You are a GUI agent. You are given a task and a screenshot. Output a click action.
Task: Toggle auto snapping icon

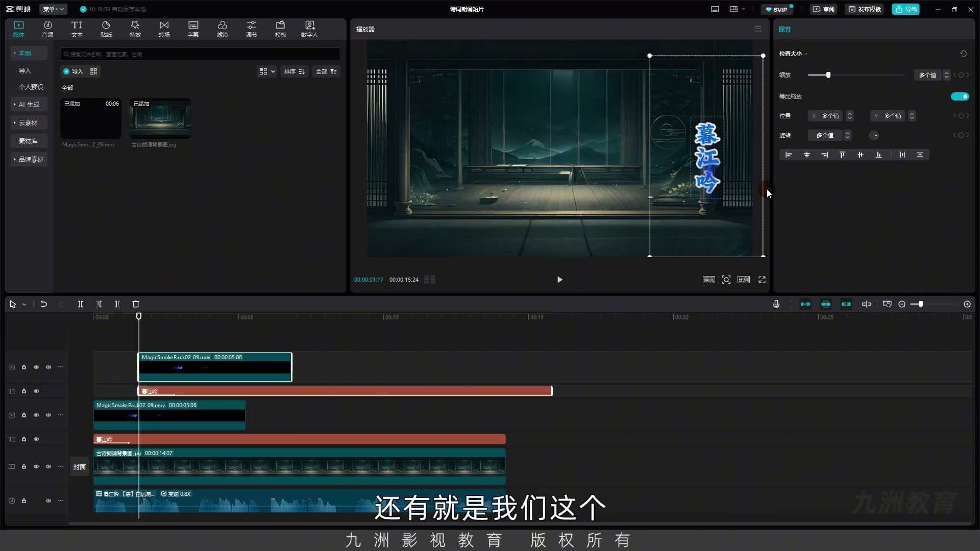pos(825,304)
